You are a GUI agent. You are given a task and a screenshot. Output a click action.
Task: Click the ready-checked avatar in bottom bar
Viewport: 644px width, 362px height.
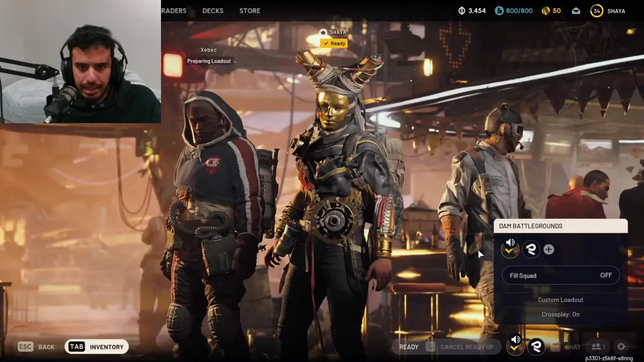pyautogui.click(x=515, y=346)
